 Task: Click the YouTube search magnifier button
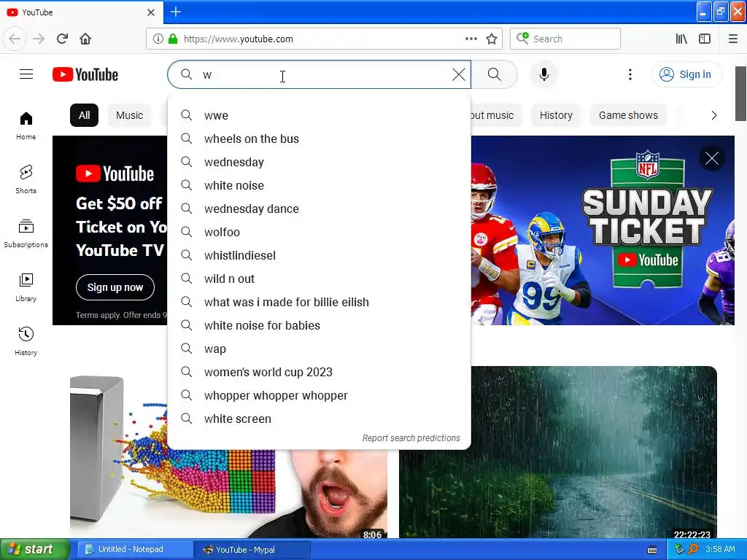coord(494,74)
